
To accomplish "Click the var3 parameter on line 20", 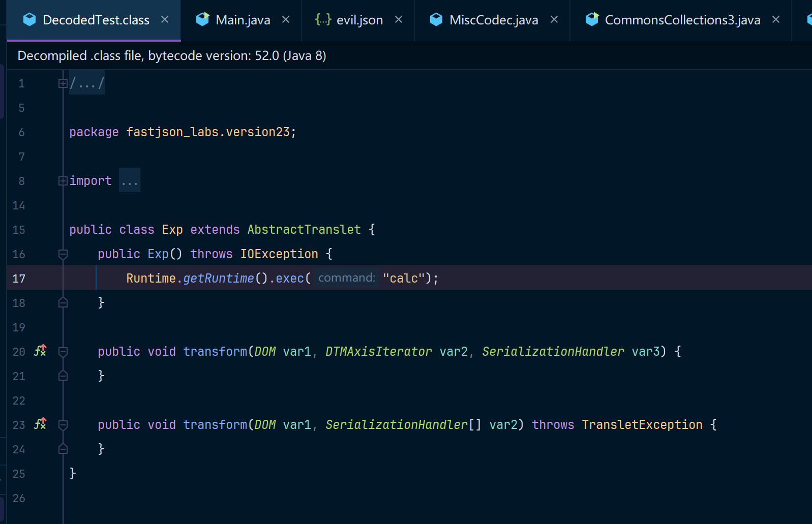I will pyautogui.click(x=646, y=352).
